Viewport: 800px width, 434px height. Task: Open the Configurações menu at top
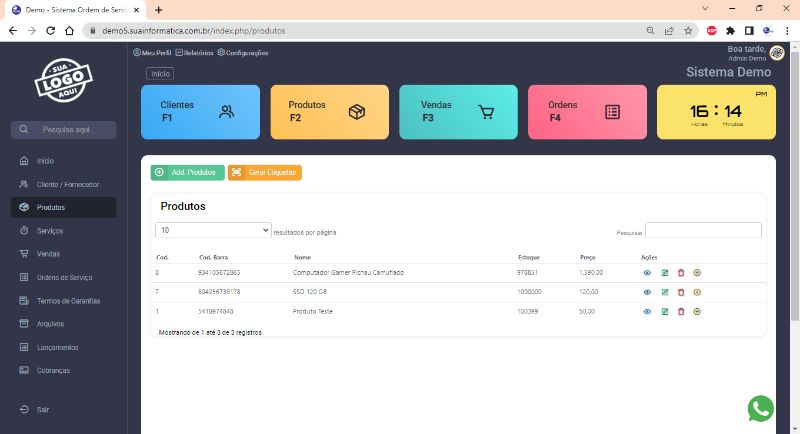tap(242, 52)
